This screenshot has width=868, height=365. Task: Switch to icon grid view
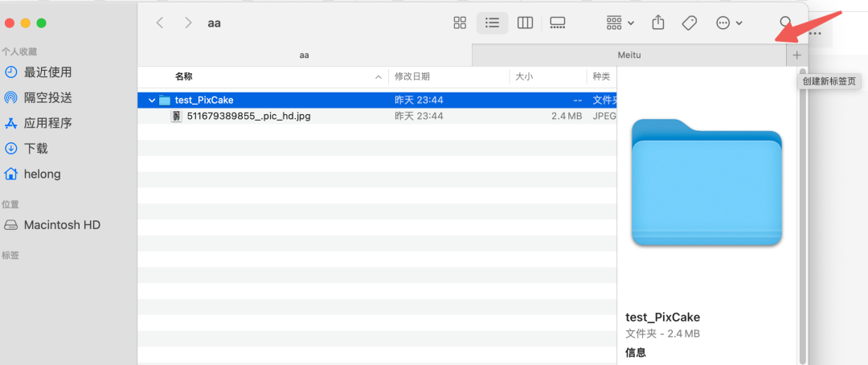(460, 23)
